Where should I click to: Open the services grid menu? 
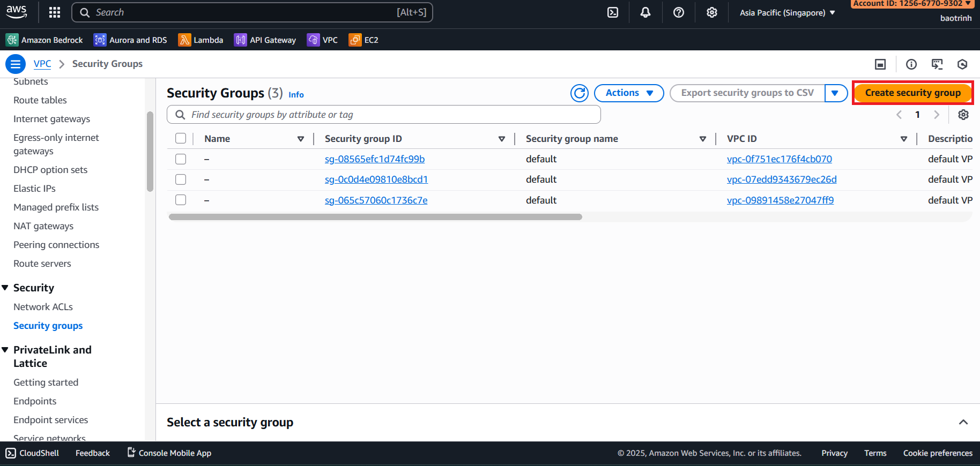point(55,12)
